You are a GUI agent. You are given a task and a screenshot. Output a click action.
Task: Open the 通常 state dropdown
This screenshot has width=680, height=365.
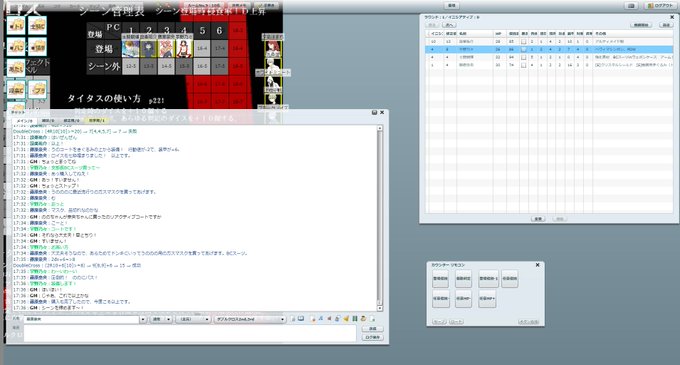click(x=160, y=319)
